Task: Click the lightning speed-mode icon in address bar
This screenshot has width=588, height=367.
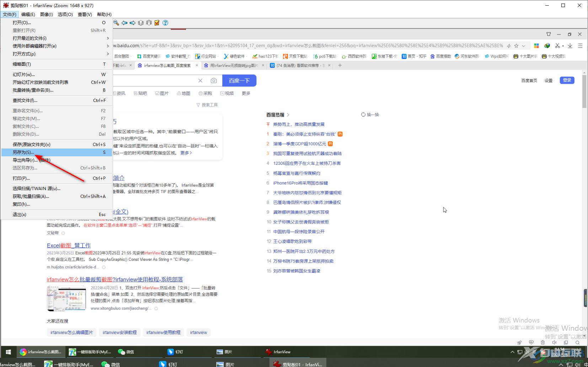Action: [509, 46]
